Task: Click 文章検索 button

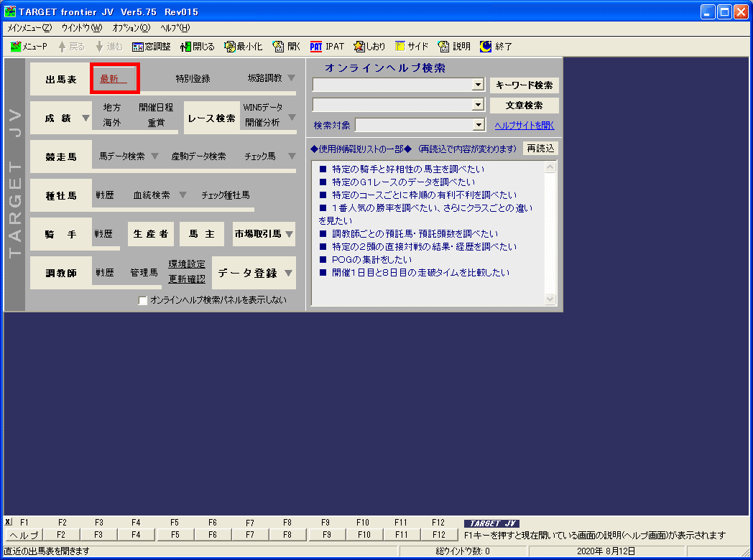Action: pyautogui.click(x=524, y=105)
